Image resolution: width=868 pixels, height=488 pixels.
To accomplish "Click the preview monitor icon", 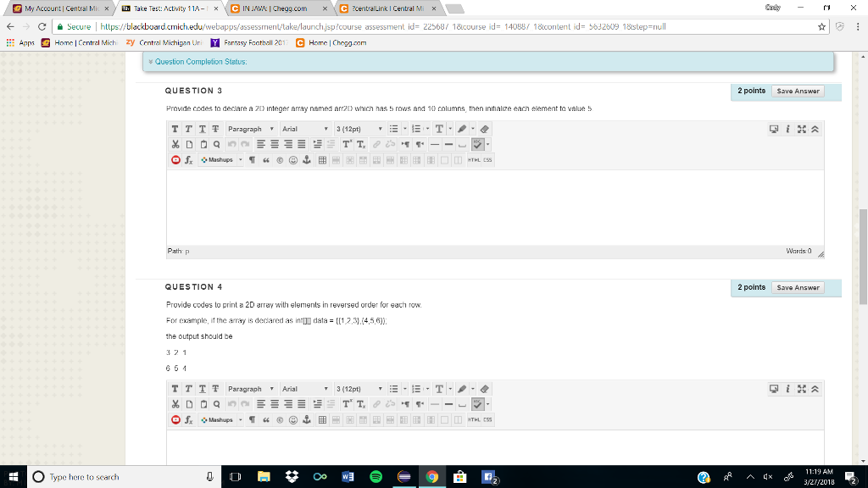I will coord(774,129).
